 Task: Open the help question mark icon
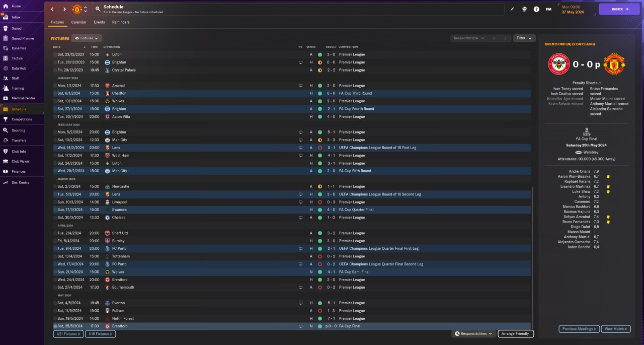pos(536,9)
